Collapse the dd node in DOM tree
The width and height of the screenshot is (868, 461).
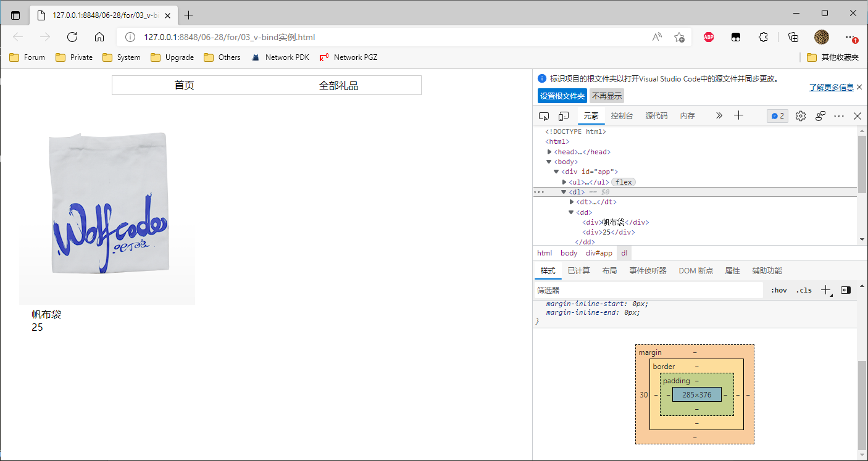coord(572,212)
